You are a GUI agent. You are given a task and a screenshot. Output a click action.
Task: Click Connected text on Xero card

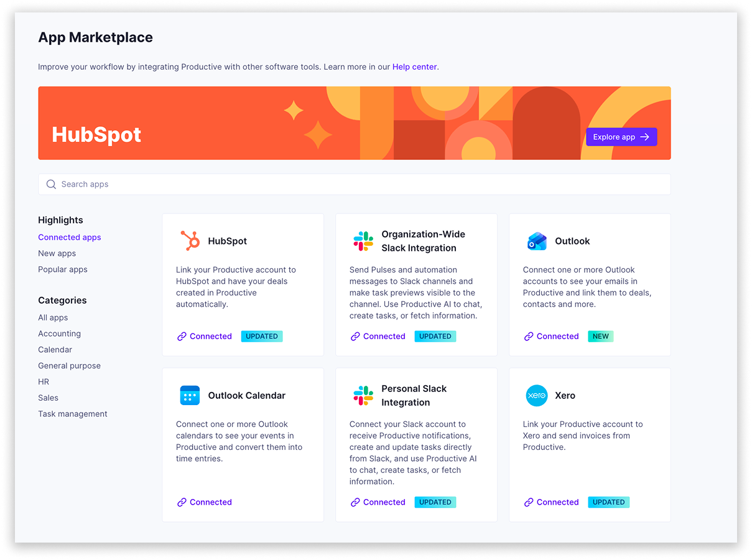tap(558, 502)
